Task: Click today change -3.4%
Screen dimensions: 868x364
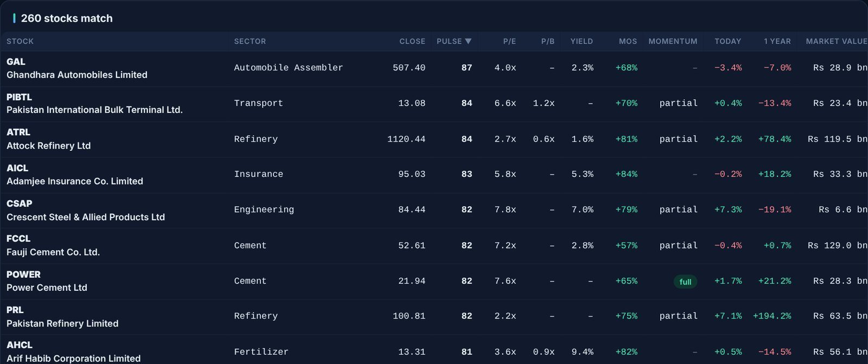Action: coord(728,68)
